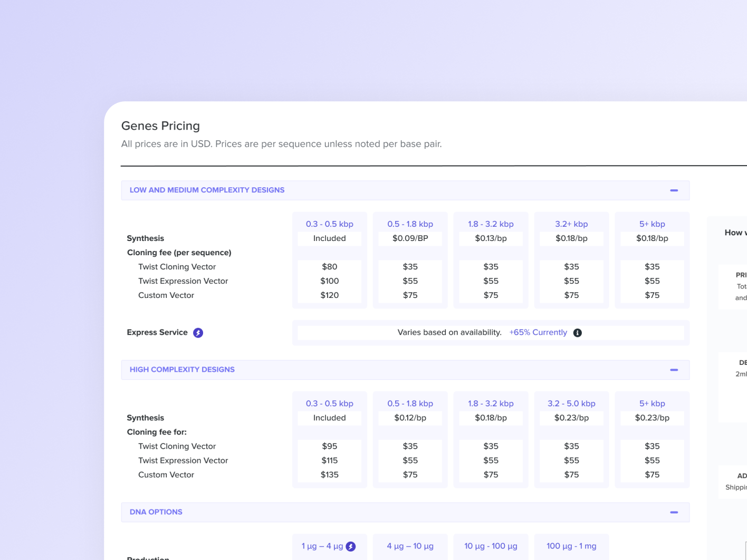Click the info icon beside +65% Currently
The image size is (747, 560).
pyautogui.click(x=578, y=333)
